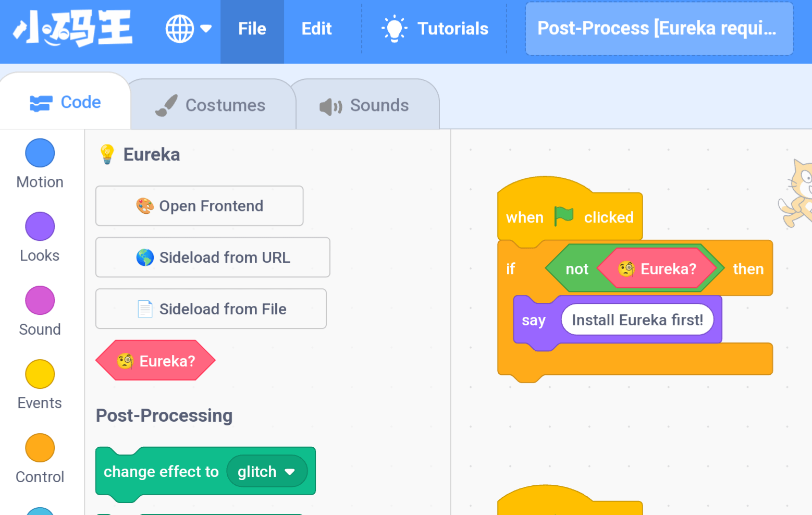Image resolution: width=812 pixels, height=515 pixels.
Task: Edit the say block text input
Action: coord(637,320)
